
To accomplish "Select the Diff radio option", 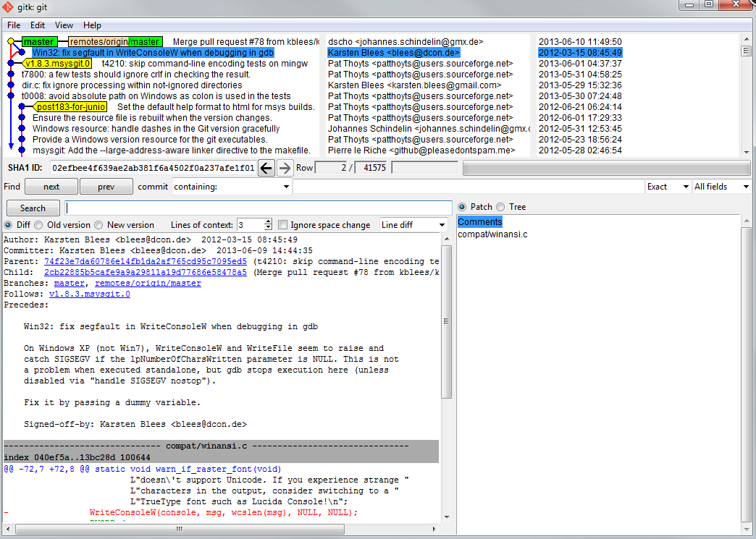I will coord(8,225).
